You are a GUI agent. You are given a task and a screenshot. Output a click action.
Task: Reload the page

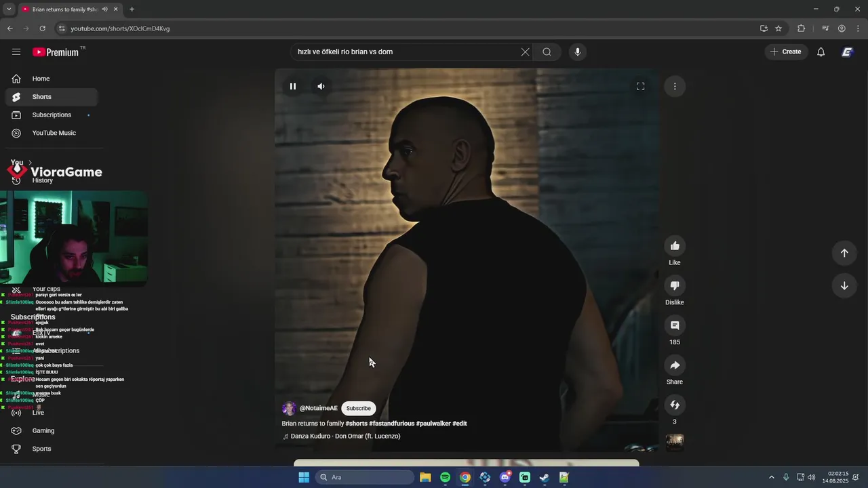[x=42, y=28]
